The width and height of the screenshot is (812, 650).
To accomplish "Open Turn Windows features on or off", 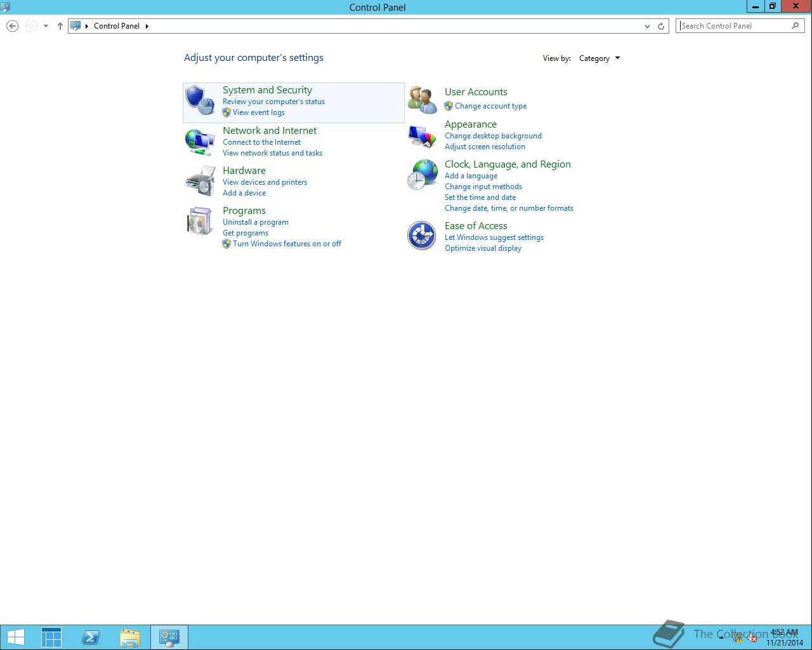I will (x=287, y=244).
